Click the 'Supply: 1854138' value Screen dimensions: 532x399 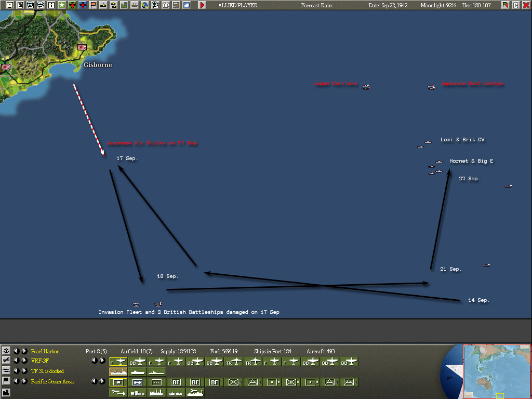178,351
